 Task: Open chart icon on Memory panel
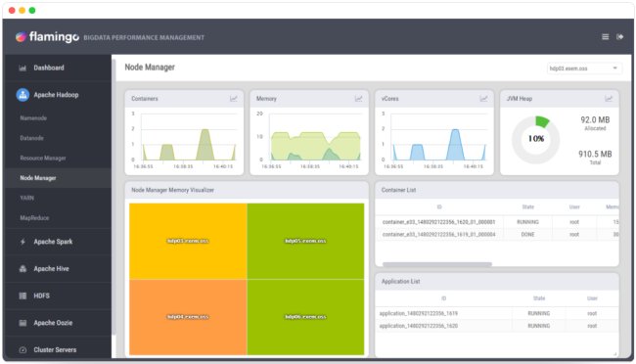coord(358,99)
